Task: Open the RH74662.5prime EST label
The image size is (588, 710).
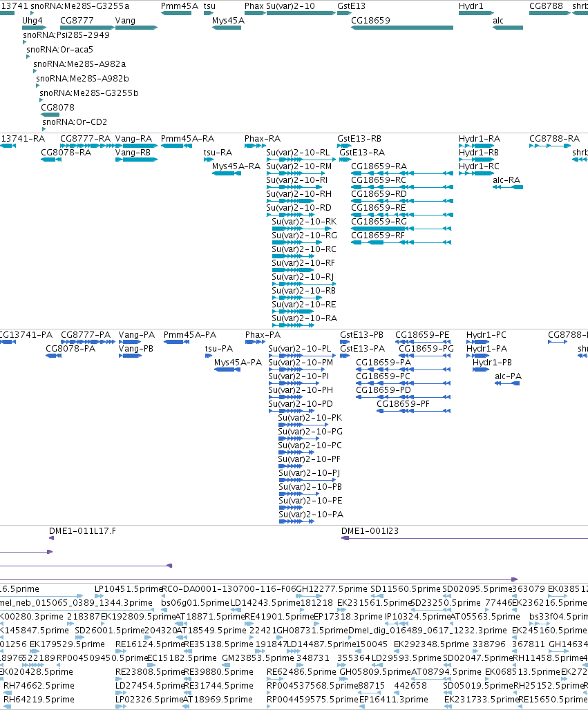Action: (x=39, y=686)
